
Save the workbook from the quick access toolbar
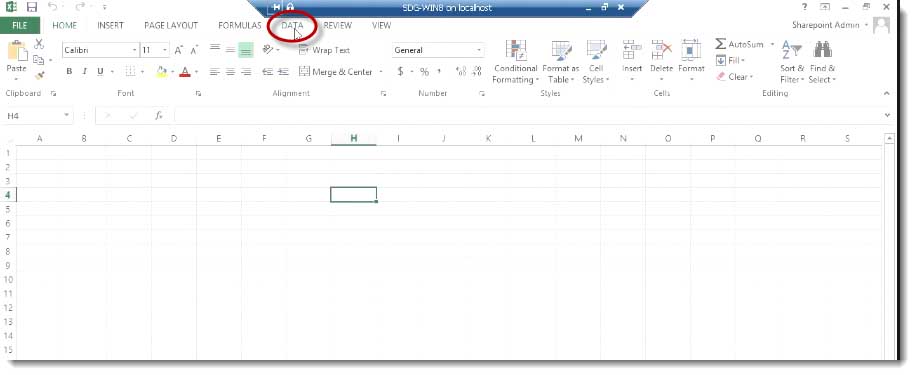pos(32,8)
